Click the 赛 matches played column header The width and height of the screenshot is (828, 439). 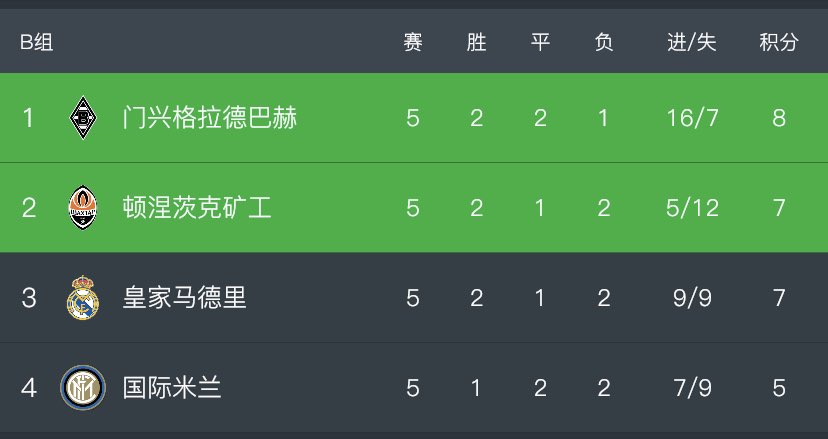point(413,42)
